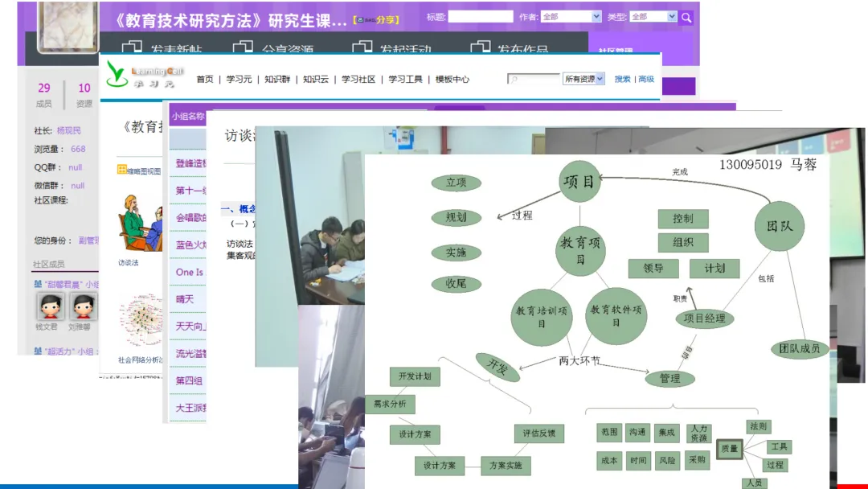Click the Learning Cell green logo
The image size is (868, 489).
click(x=117, y=75)
